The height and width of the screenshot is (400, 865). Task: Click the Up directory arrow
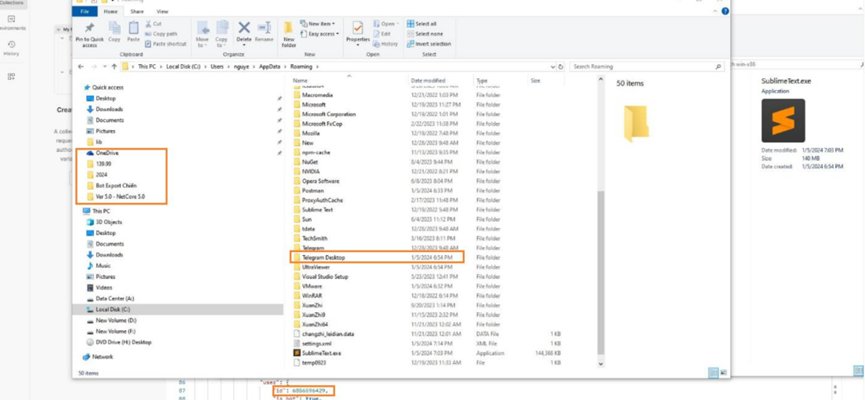click(x=114, y=67)
